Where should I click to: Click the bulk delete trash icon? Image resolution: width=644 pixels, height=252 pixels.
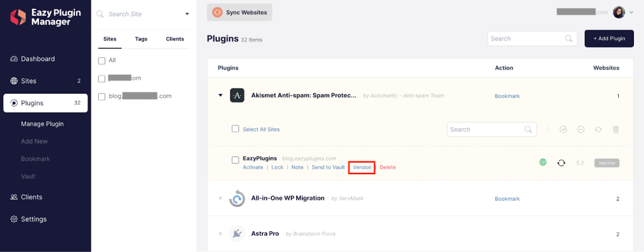point(616,129)
